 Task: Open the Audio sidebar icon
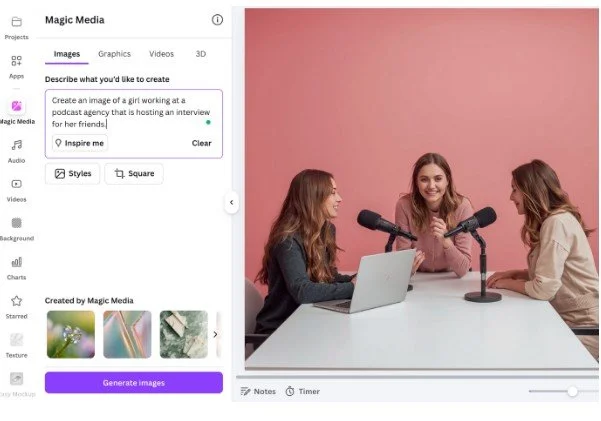pyautogui.click(x=16, y=145)
